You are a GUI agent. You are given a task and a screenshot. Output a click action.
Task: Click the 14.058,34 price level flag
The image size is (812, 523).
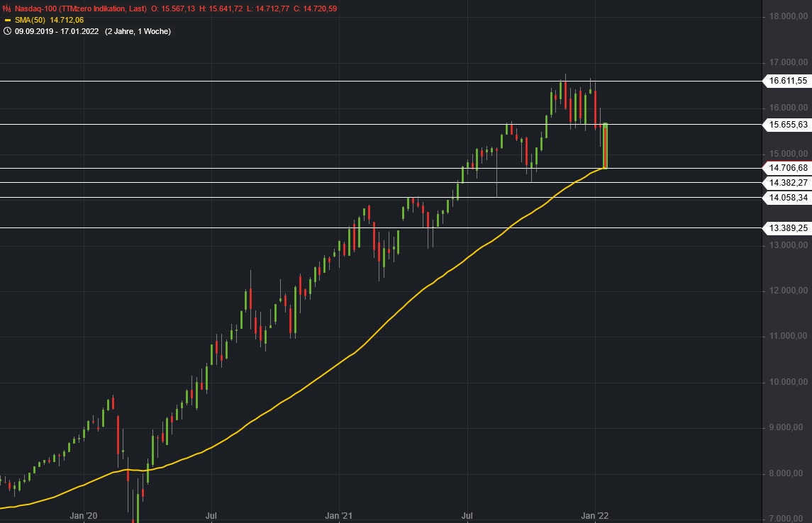788,198
